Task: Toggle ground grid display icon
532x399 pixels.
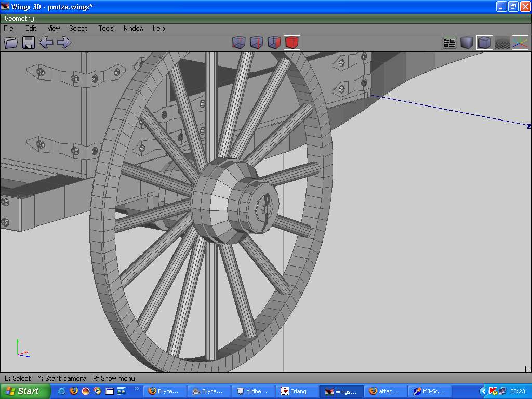Action: [x=502, y=43]
